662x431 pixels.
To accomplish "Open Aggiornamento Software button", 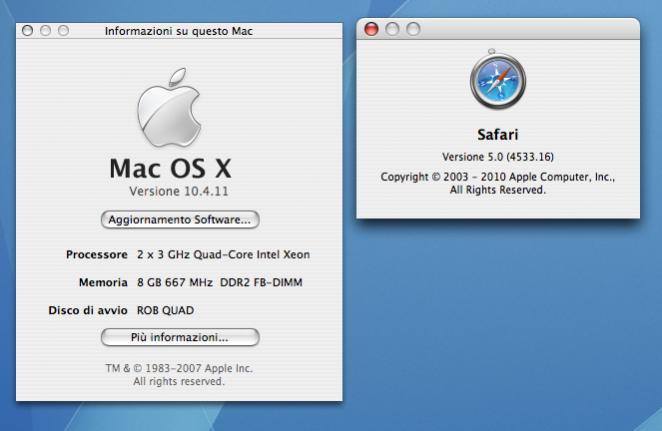I will click(x=180, y=220).
